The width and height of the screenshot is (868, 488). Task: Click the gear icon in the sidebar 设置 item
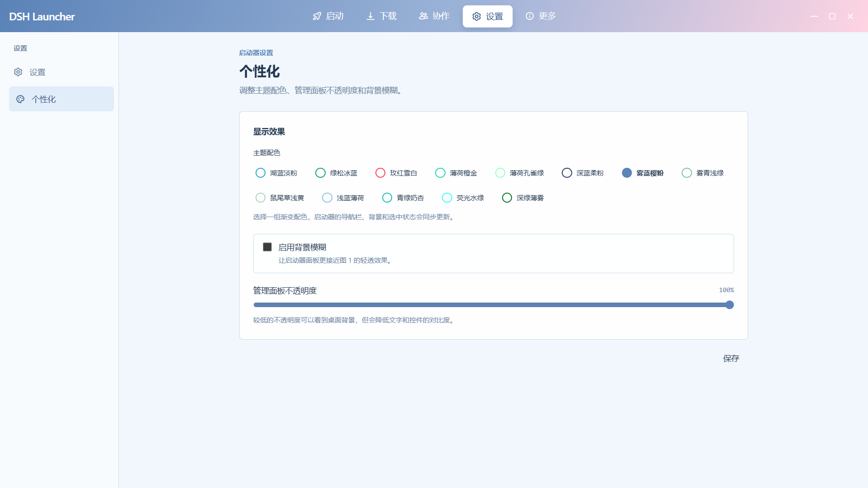tap(18, 72)
